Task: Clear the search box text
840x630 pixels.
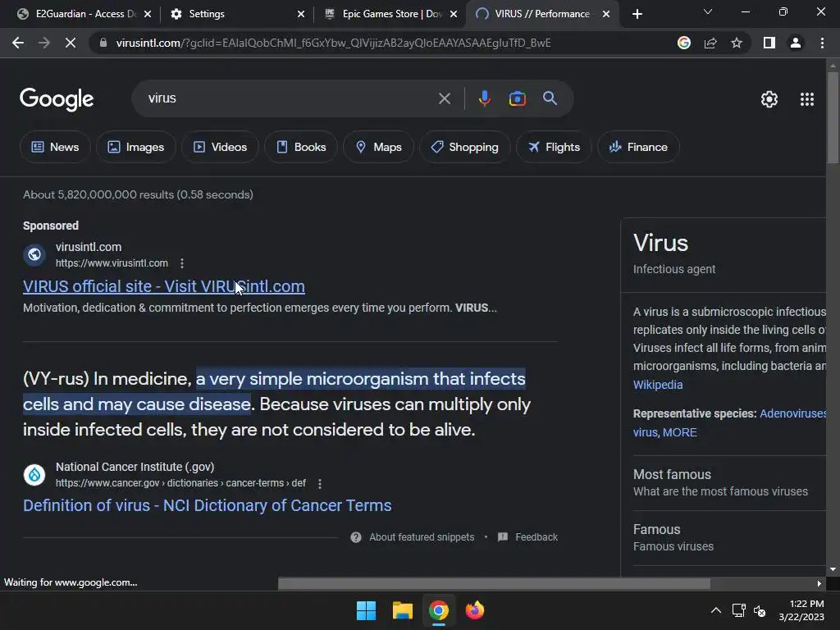Action: 444,98
